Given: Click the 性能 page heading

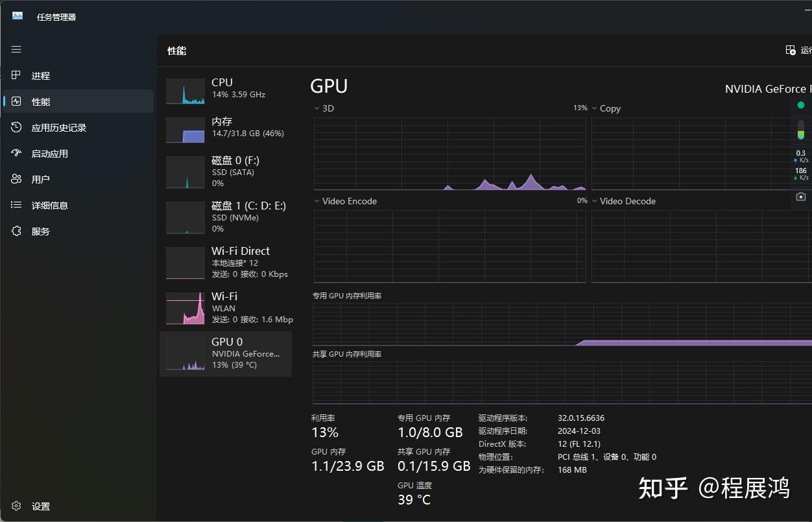Looking at the screenshot, I should tap(177, 51).
